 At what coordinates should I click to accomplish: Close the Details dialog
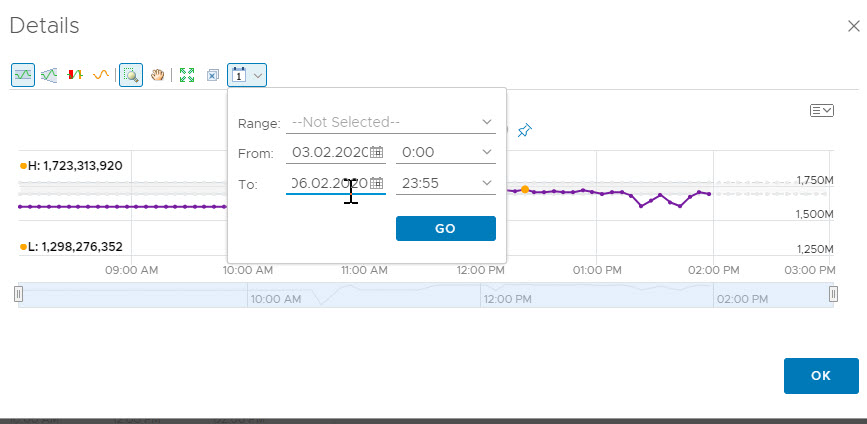click(x=853, y=27)
